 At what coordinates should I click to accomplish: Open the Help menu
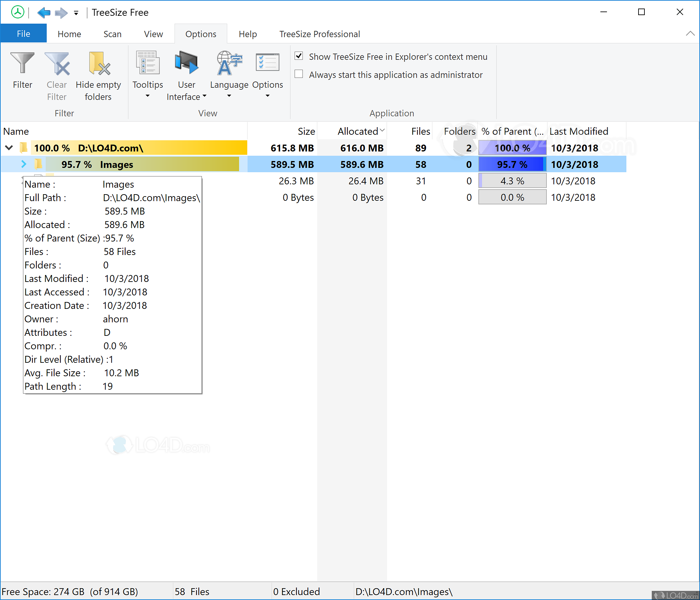(x=248, y=34)
